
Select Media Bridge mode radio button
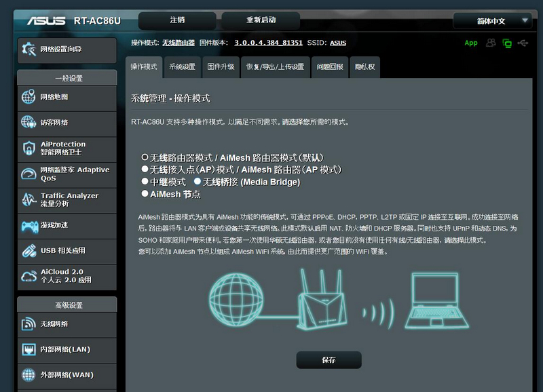point(198,181)
